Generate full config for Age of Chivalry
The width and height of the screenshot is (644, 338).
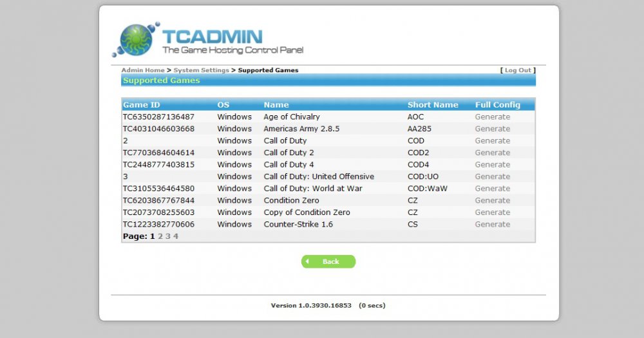492,117
